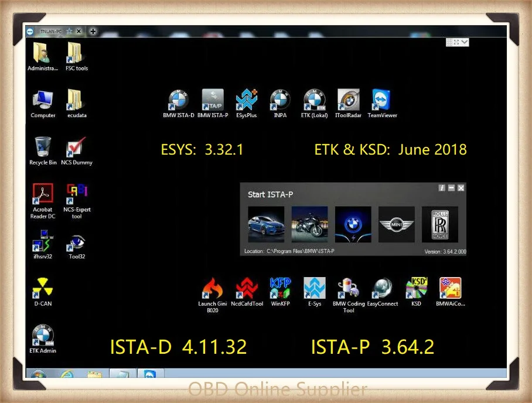532x403 pixels.
Task: Open File Explorer from the taskbar
Action: tap(95, 374)
